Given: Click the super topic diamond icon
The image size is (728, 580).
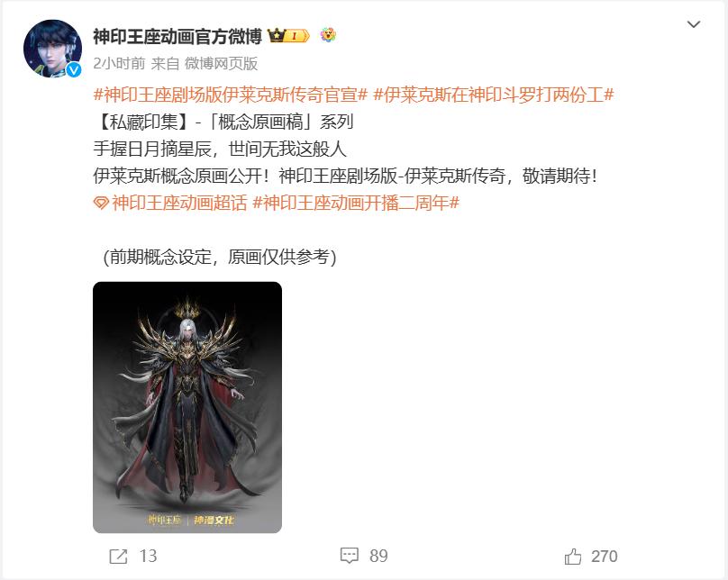Looking at the screenshot, I should (x=101, y=204).
